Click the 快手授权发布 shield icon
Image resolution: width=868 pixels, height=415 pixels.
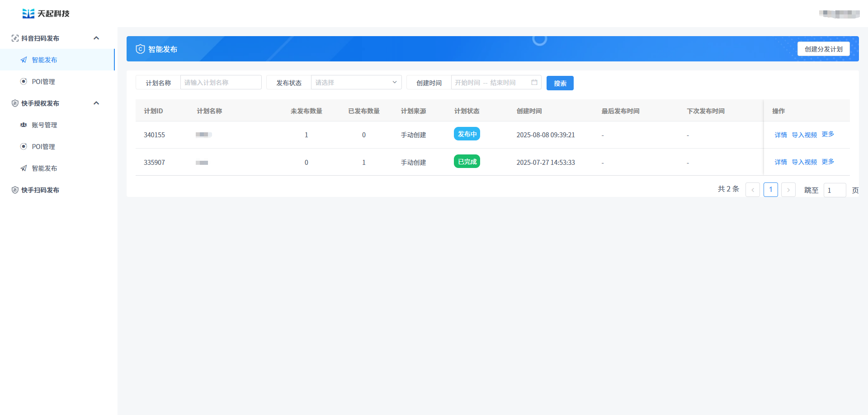tap(15, 103)
